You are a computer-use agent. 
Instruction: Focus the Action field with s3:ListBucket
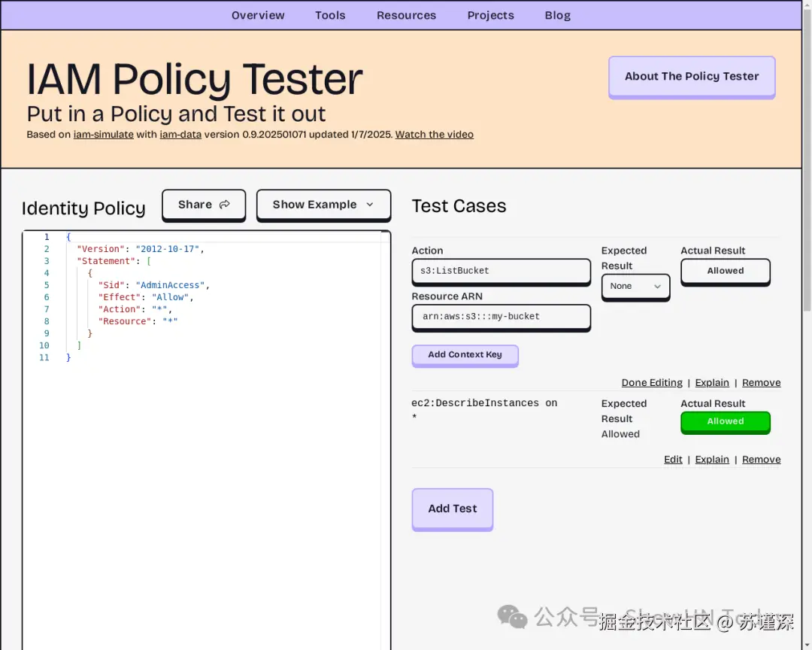click(501, 271)
